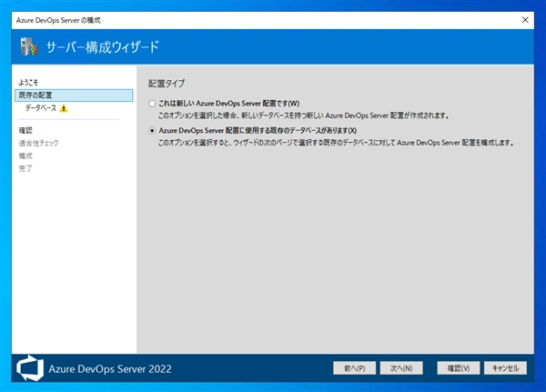Click the Azure DevOps logo in footer

[x=30, y=368]
